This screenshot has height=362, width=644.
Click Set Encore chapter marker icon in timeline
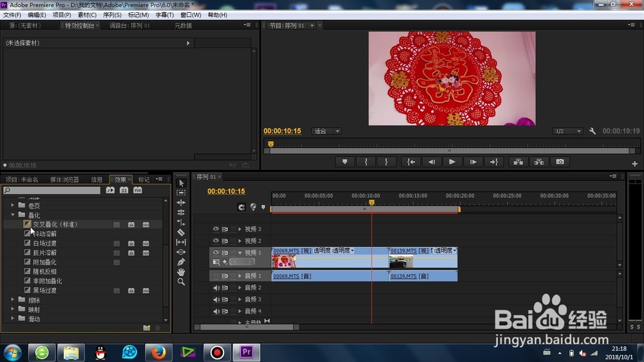[253, 207]
